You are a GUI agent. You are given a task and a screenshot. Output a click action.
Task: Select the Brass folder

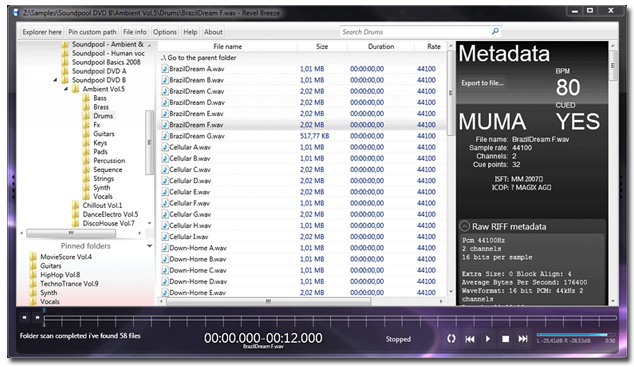[x=101, y=107]
